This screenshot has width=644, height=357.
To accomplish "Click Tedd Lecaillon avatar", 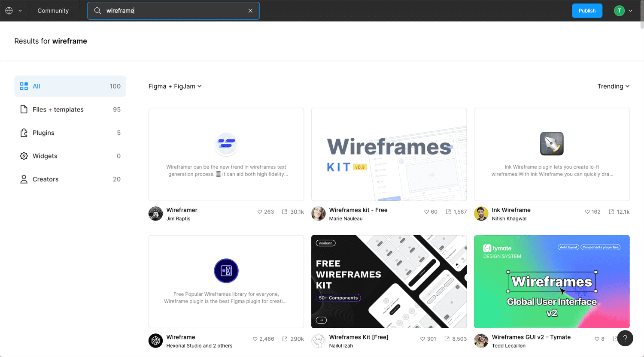I will tap(481, 341).
